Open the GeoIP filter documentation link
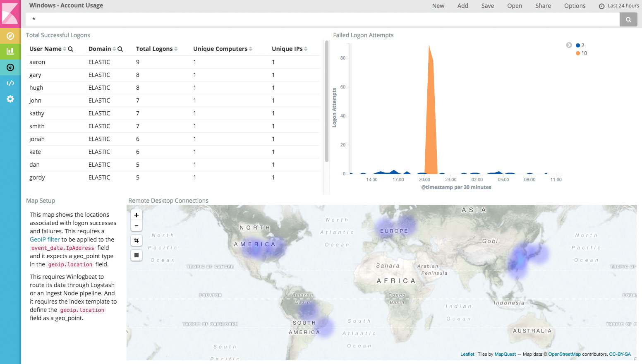 click(x=44, y=239)
